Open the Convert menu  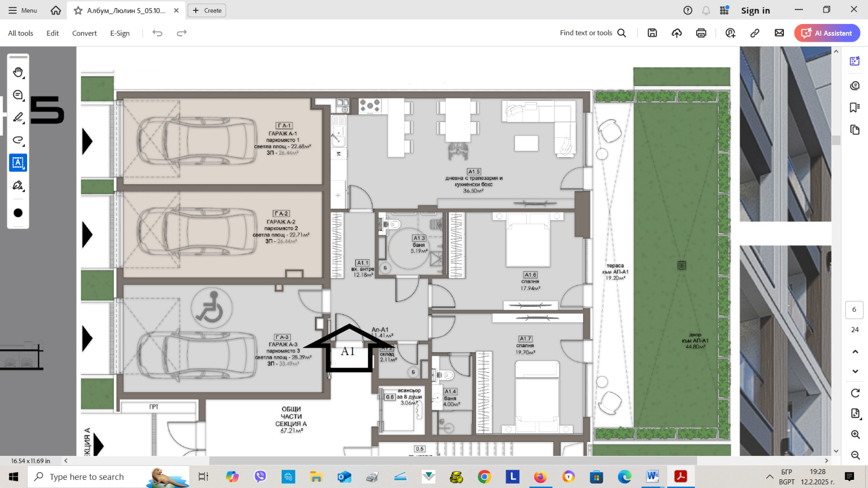pyautogui.click(x=84, y=33)
